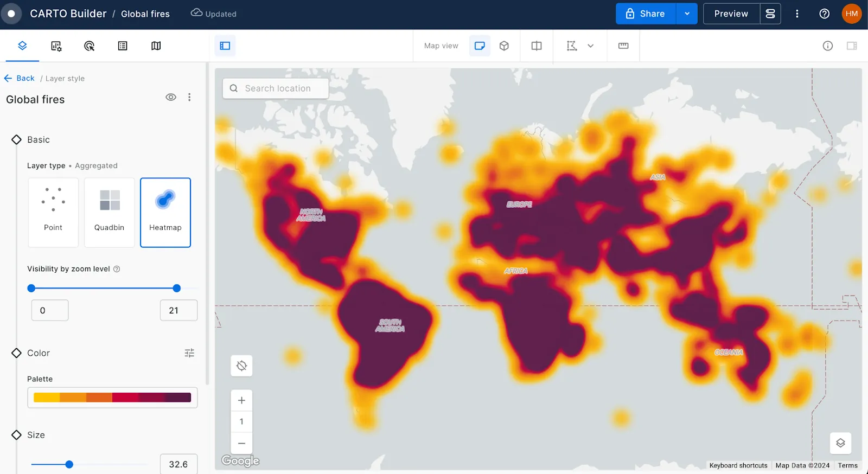Click the heatmap Size slider handle
This screenshot has height=474, width=868.
[69, 464]
